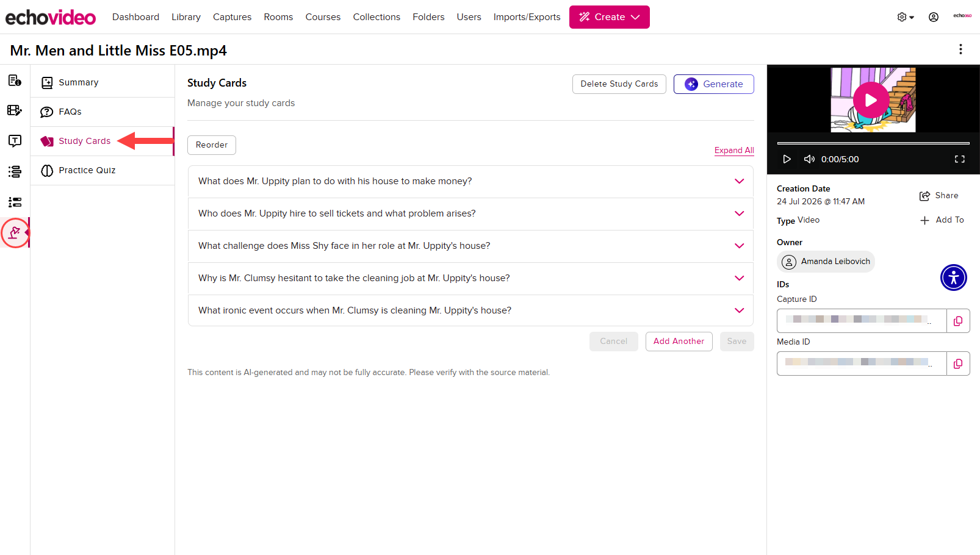This screenshot has width=980, height=555.
Task: Click the video editing icon in sidebar
Action: (x=15, y=110)
